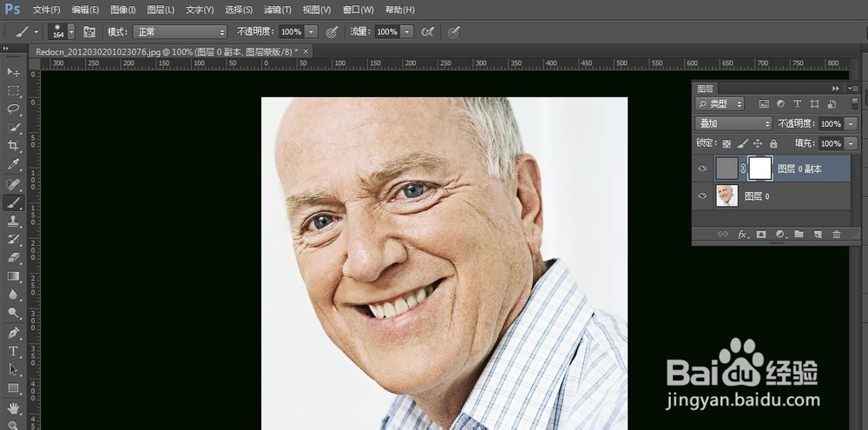The height and width of the screenshot is (430, 868).
Task: Open the brush preset picker (164)
Action: pos(61,32)
